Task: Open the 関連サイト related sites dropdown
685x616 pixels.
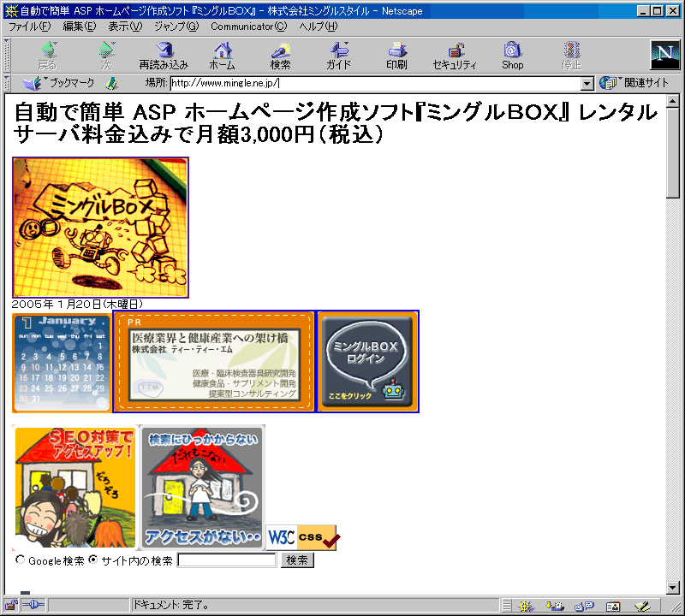Action: 634,83
